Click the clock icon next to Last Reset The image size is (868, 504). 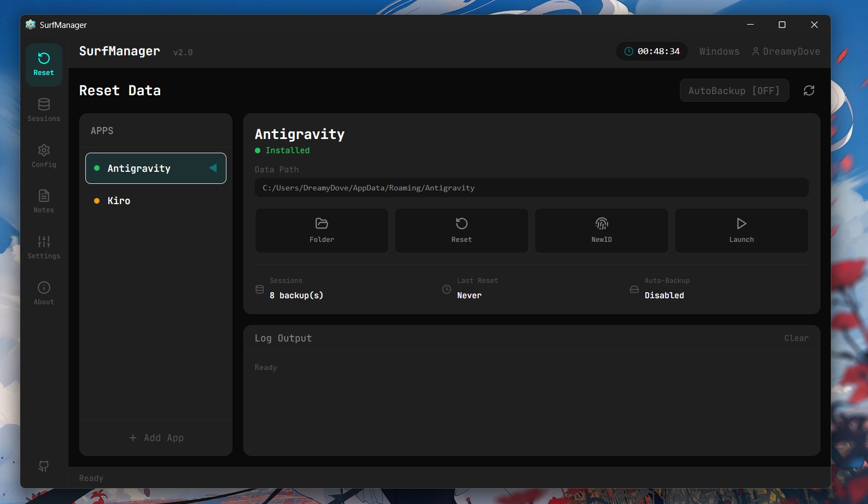click(x=446, y=289)
